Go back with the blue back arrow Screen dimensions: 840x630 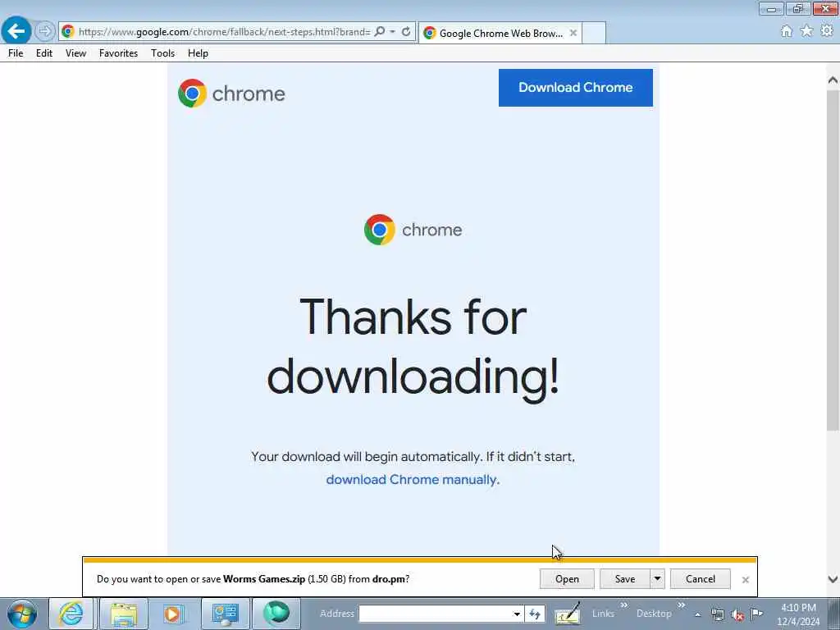coord(16,30)
